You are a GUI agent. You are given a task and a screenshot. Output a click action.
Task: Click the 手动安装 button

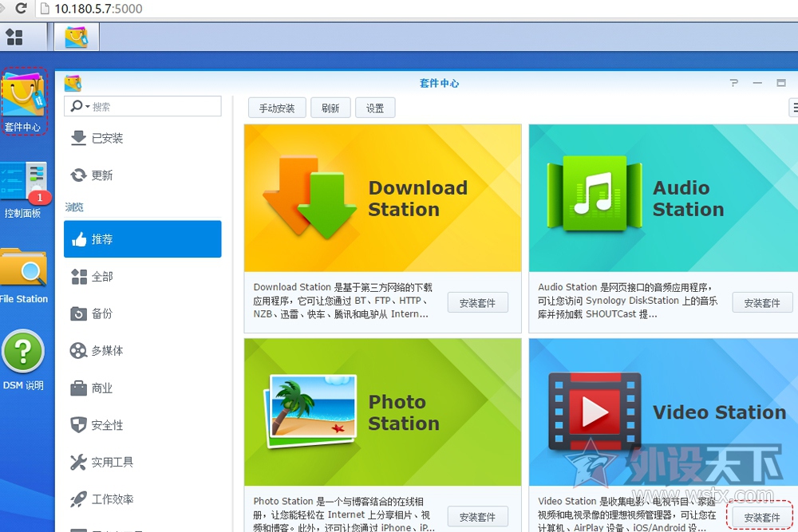click(x=277, y=108)
